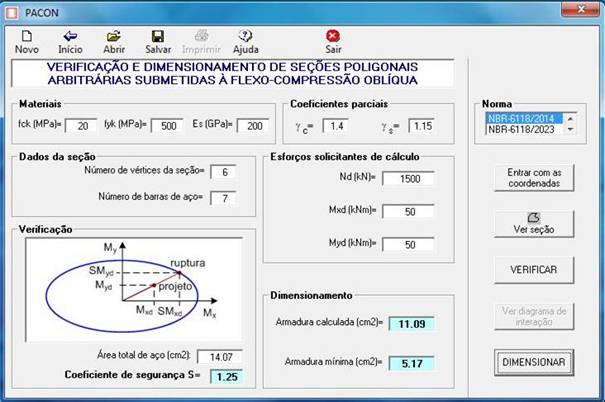This screenshot has width=605, height=402.
Task: Open the Ajuda help icon
Action: 245,36
